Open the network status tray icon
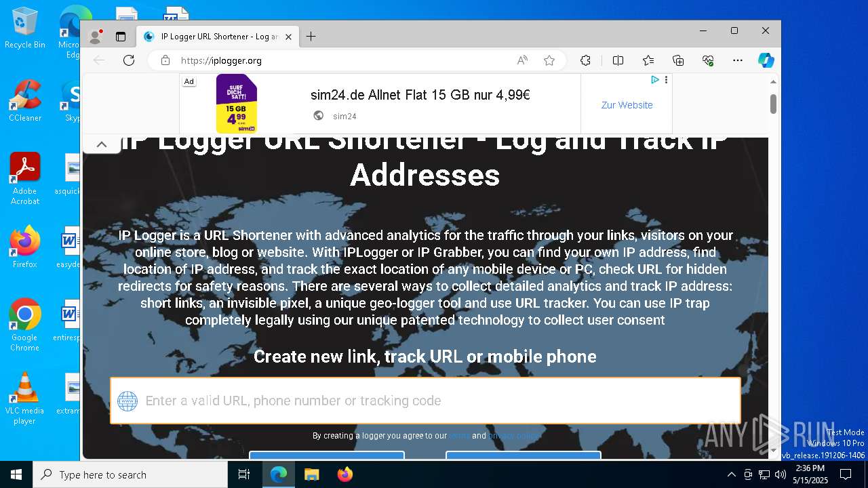This screenshot has width=868, height=488. point(764,474)
